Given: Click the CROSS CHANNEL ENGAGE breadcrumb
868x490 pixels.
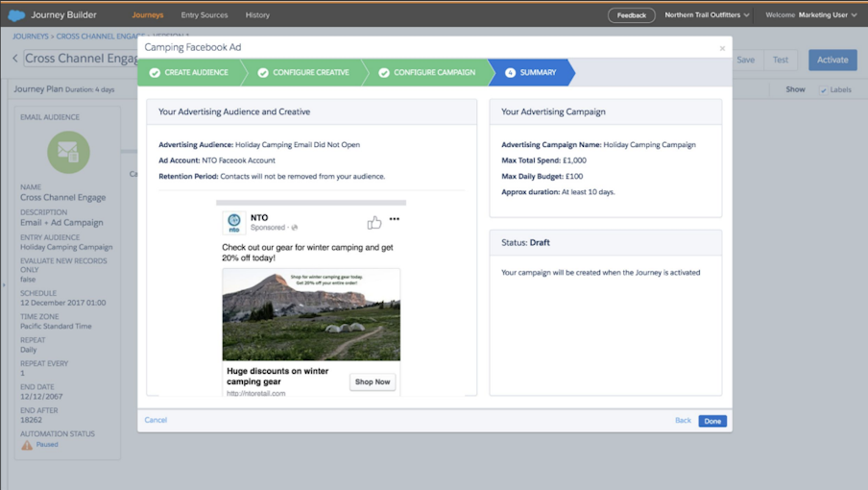Looking at the screenshot, I should (x=100, y=36).
